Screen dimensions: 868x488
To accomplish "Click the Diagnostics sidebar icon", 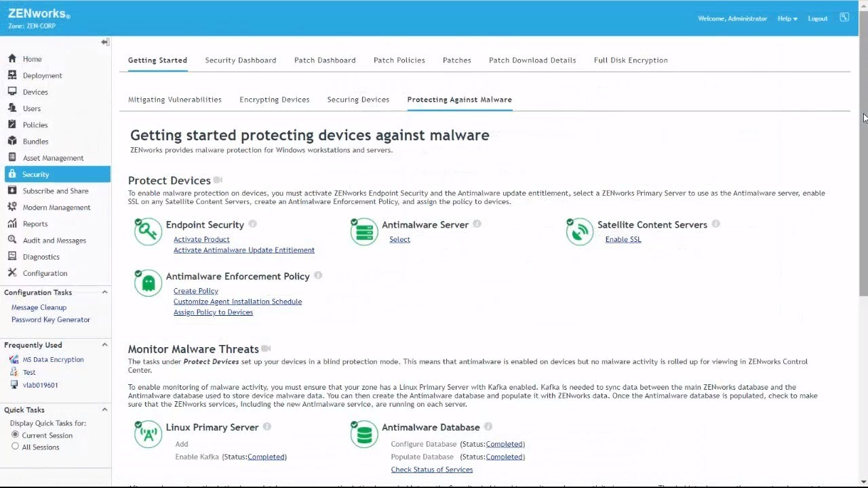I will [12, 256].
